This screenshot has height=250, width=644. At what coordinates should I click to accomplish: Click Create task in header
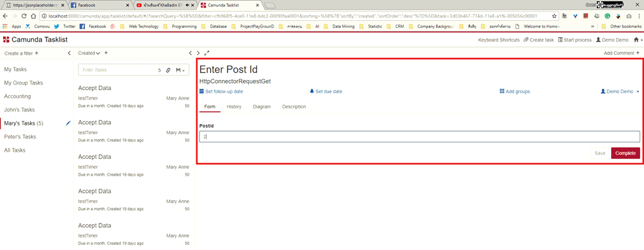pyautogui.click(x=538, y=40)
